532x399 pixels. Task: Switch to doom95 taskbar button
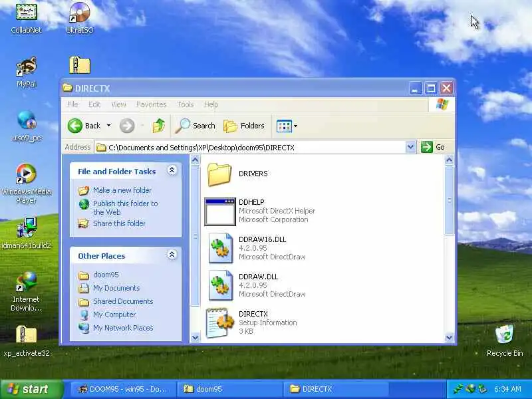coord(230,389)
